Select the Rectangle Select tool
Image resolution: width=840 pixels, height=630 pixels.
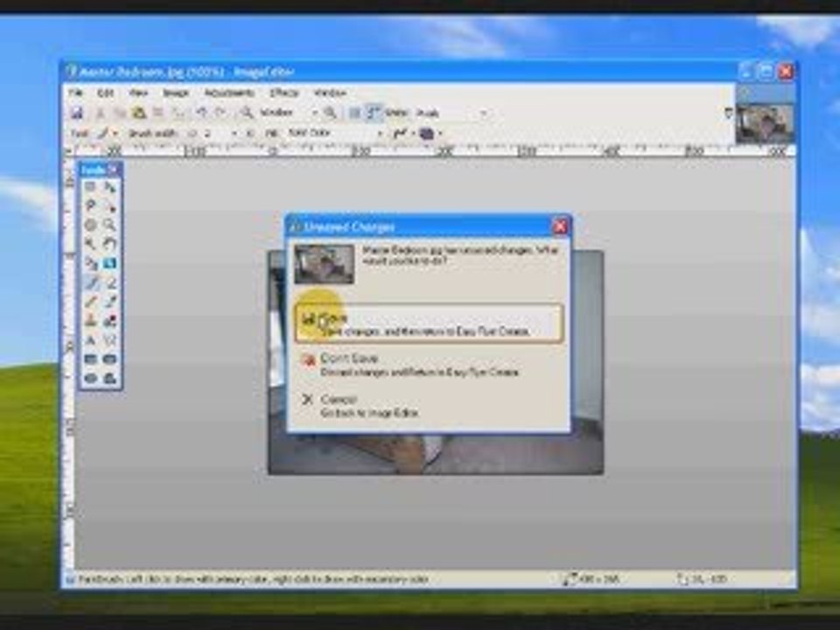(90, 186)
